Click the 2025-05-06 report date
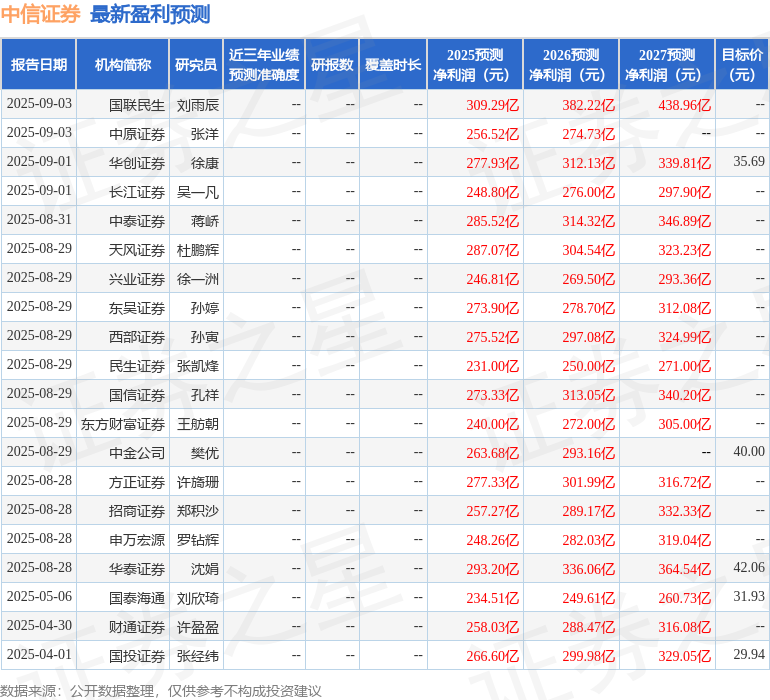 39,596
